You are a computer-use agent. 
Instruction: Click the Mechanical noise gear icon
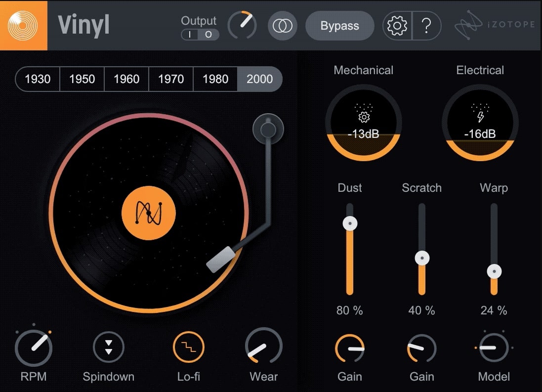[363, 117]
